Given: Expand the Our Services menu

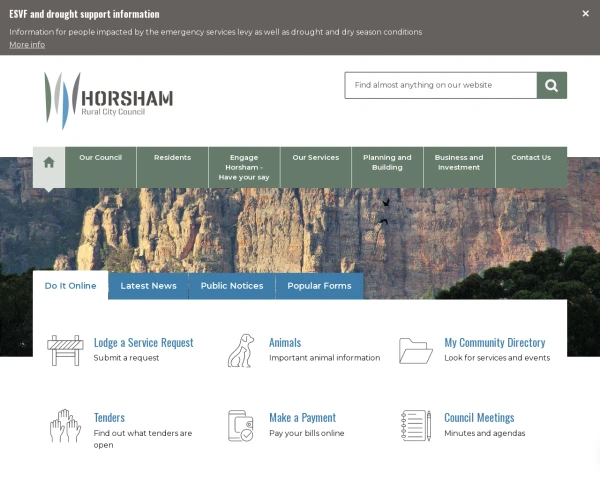Looking at the screenshot, I should tap(315, 158).
